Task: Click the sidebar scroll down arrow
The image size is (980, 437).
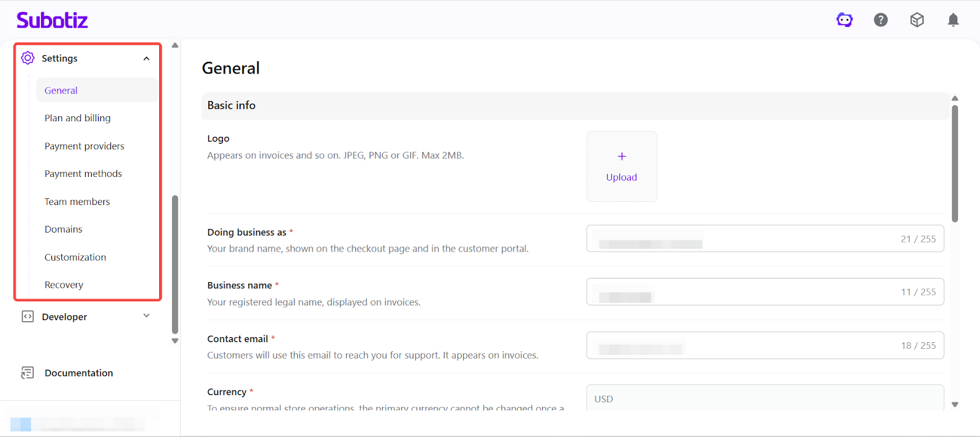Action: [x=175, y=341]
